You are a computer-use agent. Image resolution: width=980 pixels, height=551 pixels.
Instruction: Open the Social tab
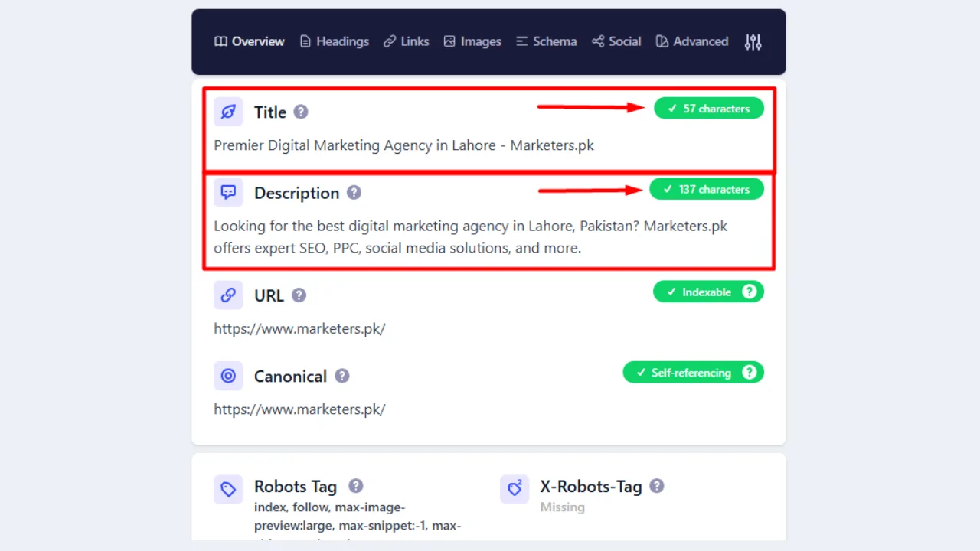click(616, 41)
